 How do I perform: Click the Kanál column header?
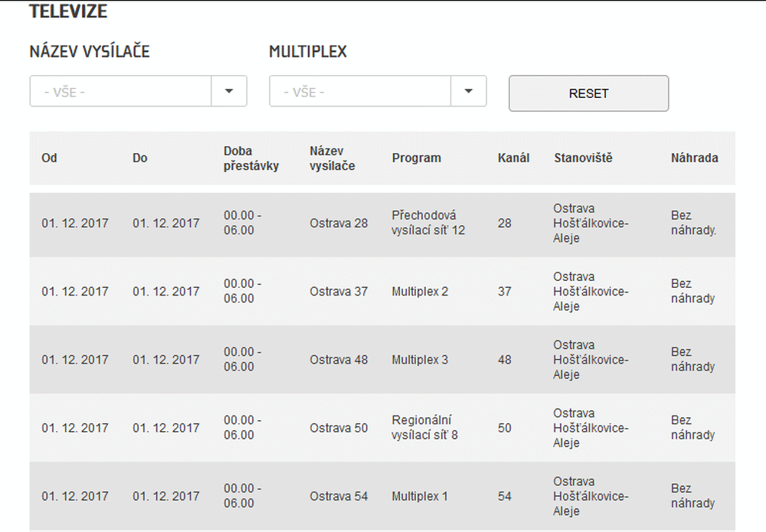pos(513,158)
